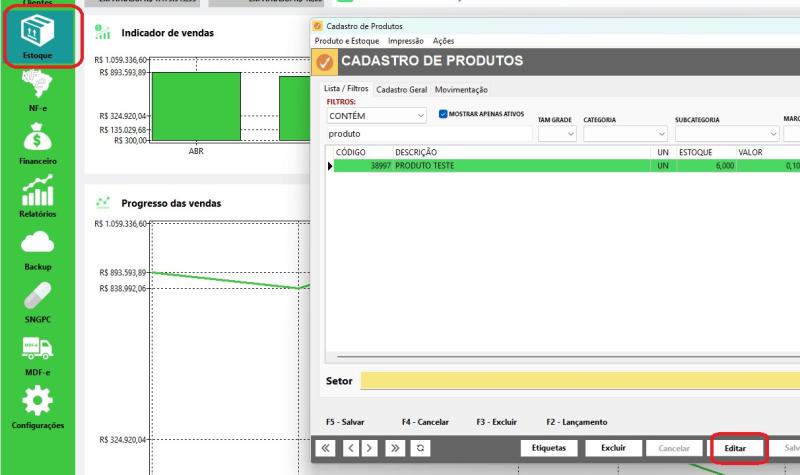Open the Ações menu
This screenshot has height=475, width=800.
[443, 41]
